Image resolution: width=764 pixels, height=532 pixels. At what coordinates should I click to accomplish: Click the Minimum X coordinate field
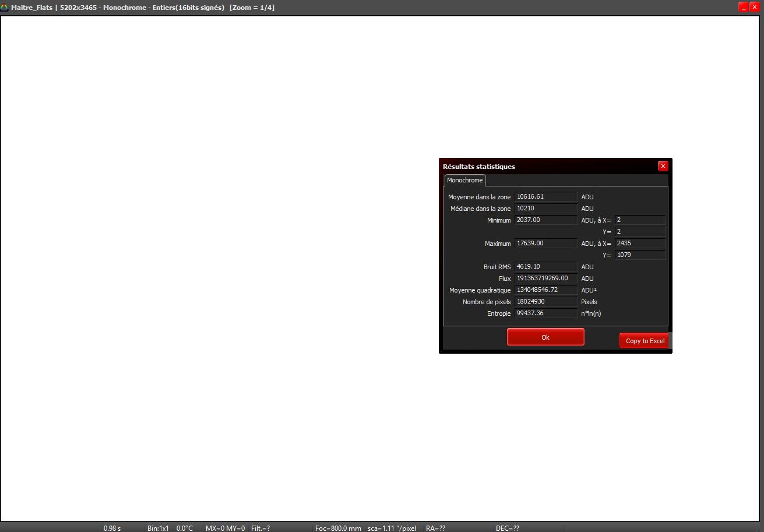point(639,220)
